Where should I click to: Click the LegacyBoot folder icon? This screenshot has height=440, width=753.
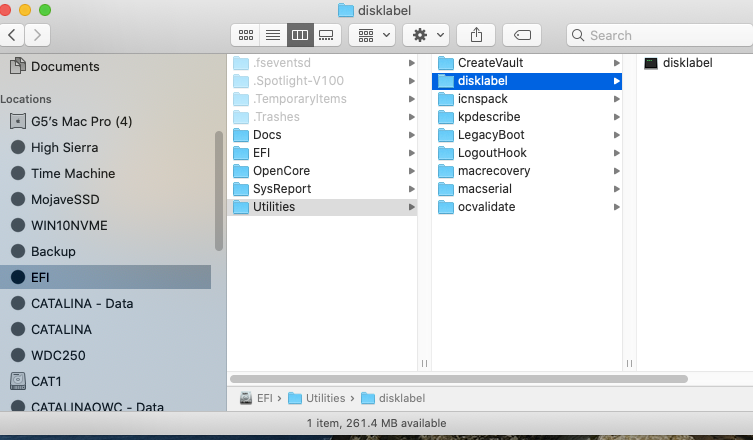(446, 135)
